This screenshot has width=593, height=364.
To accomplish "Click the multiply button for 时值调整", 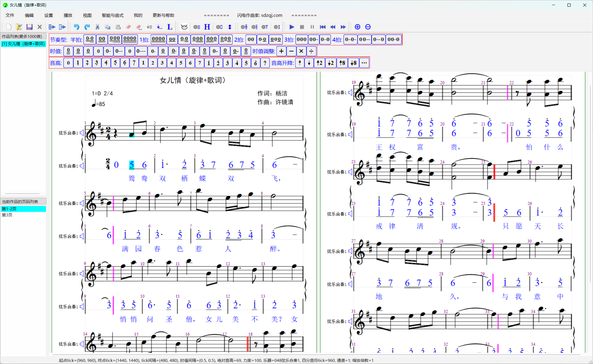I will 301,51.
